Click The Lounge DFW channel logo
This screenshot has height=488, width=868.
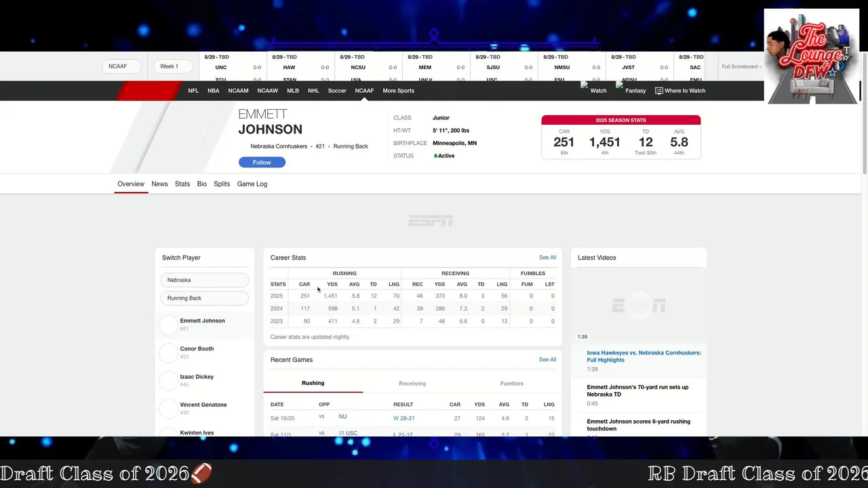[812, 56]
